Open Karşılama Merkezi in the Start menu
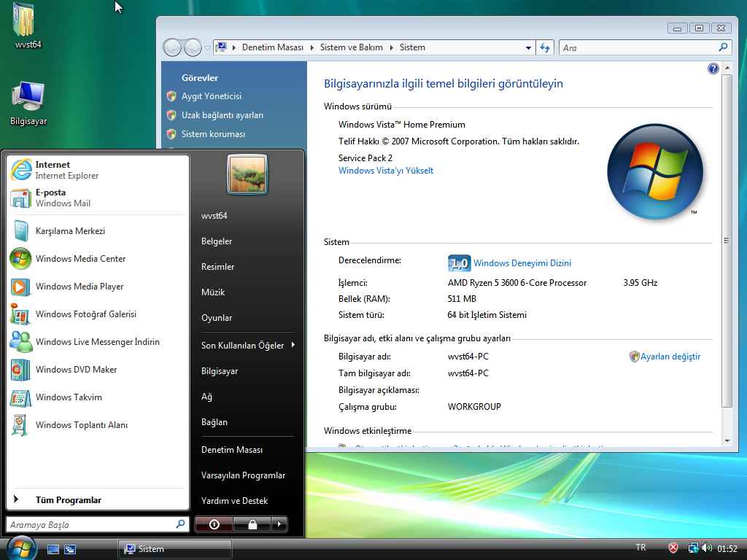 click(x=98, y=231)
